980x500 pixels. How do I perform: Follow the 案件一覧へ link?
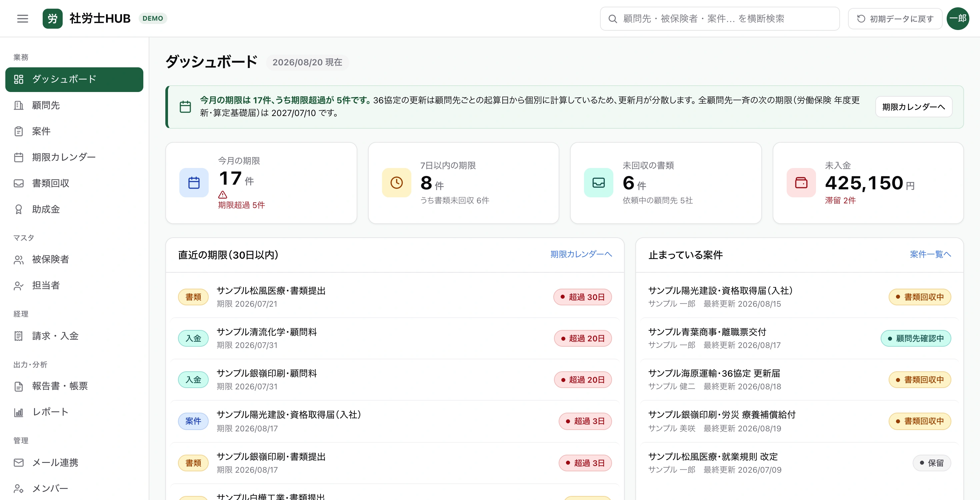point(930,254)
